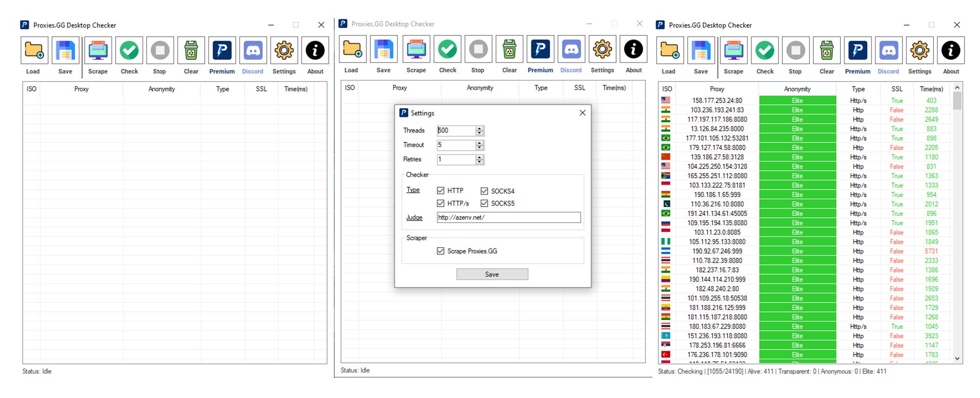Screen dimensions: 980x398
Task: Decrease Threads value with down arrow
Action: pyautogui.click(x=480, y=133)
